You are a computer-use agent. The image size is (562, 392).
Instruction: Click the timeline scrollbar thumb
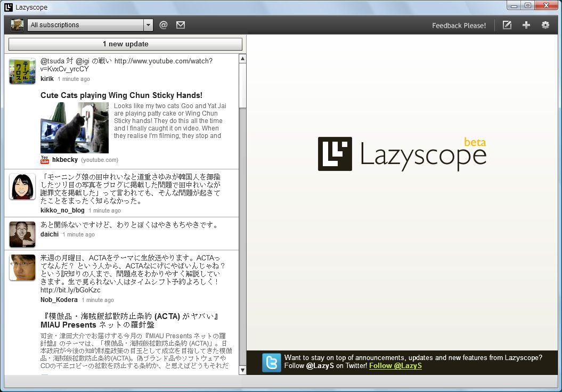pos(243,85)
